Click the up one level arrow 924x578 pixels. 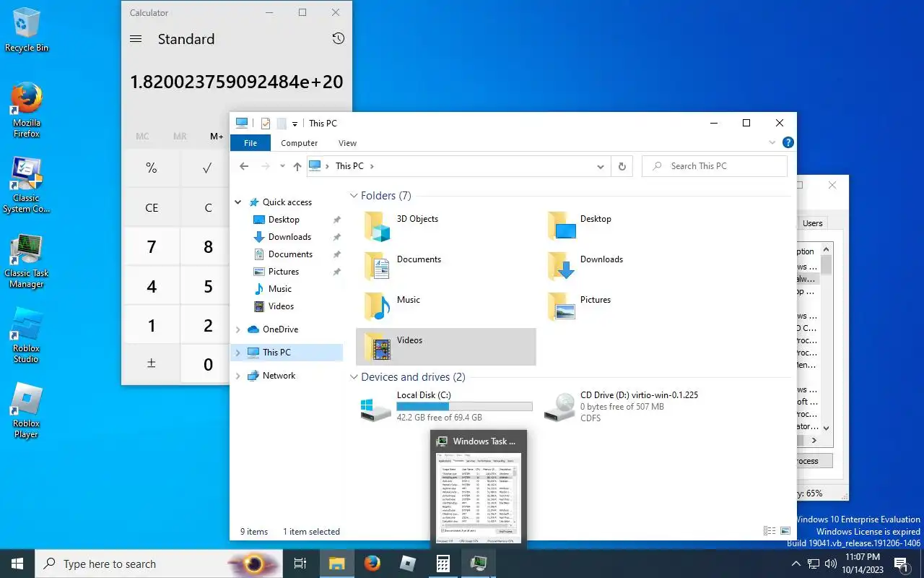click(x=297, y=166)
